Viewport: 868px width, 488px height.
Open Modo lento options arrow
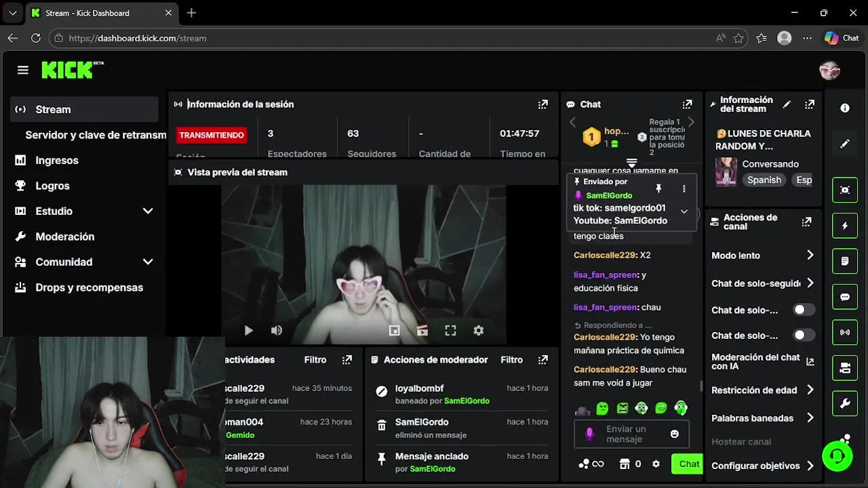tap(810, 256)
